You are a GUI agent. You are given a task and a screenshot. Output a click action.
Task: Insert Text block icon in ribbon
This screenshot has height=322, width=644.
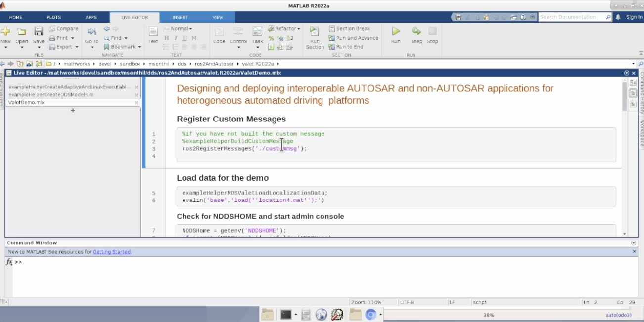[153, 31]
